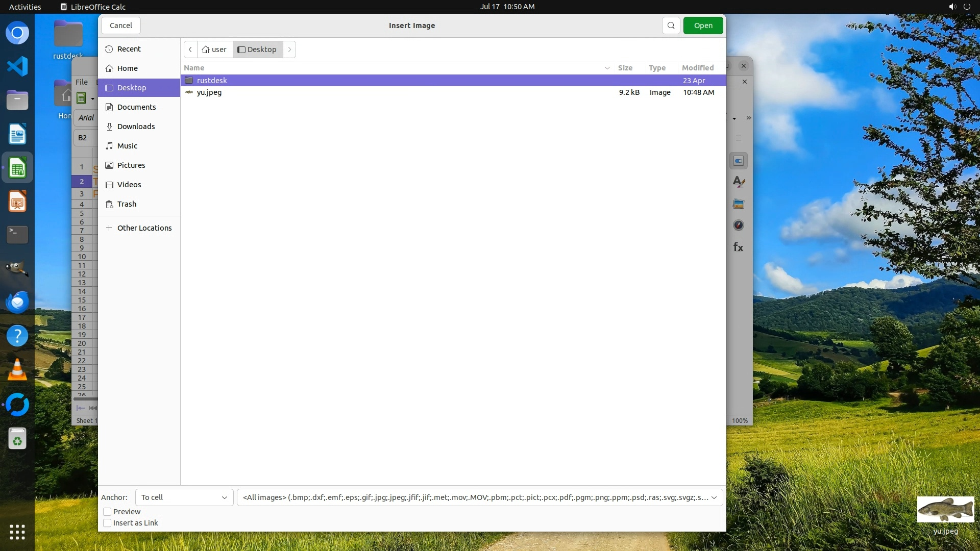Go to Downloads in the sidebar
Viewport: 980px width, 551px height.
tap(136, 127)
